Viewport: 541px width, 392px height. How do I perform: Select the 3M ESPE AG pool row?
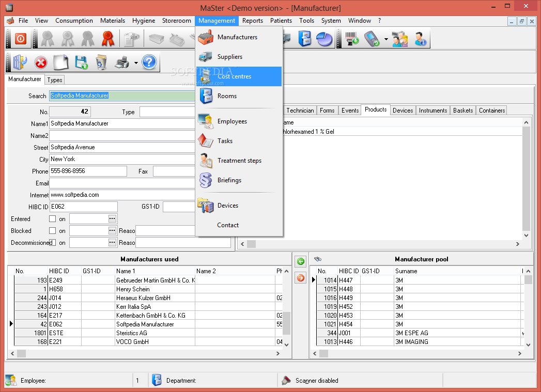(x=419, y=333)
